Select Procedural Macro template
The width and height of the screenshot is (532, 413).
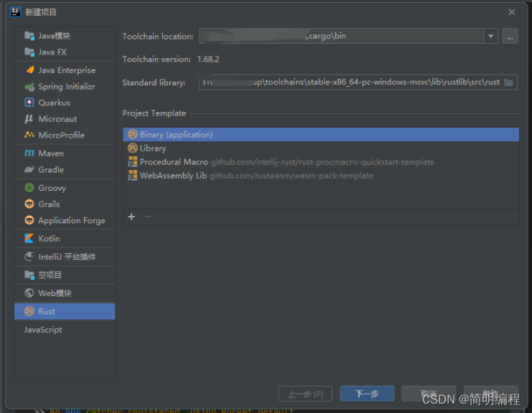pos(321,162)
